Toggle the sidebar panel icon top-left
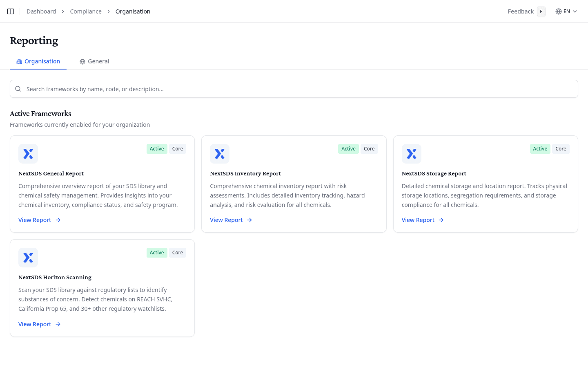The height and width of the screenshot is (368, 588). pos(11,11)
